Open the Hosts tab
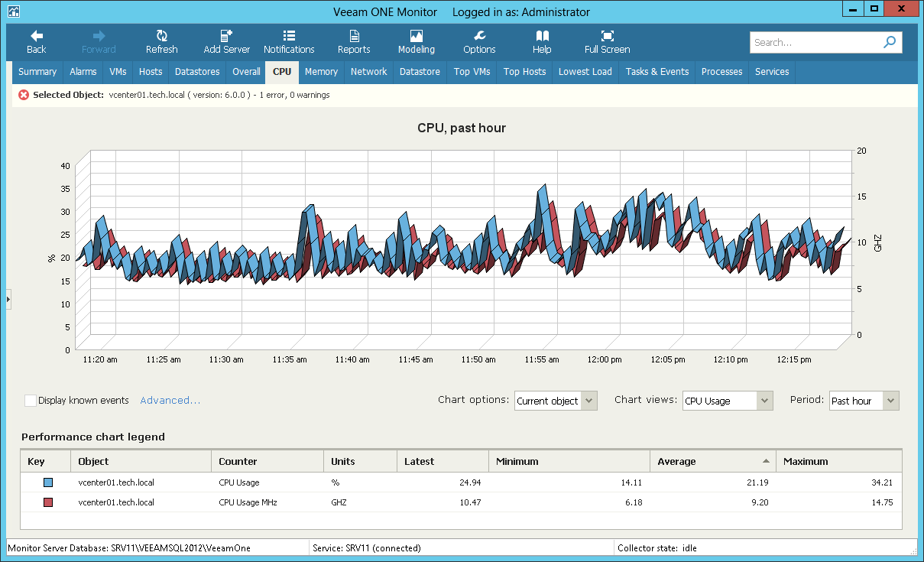The height and width of the screenshot is (562, 924). click(151, 72)
